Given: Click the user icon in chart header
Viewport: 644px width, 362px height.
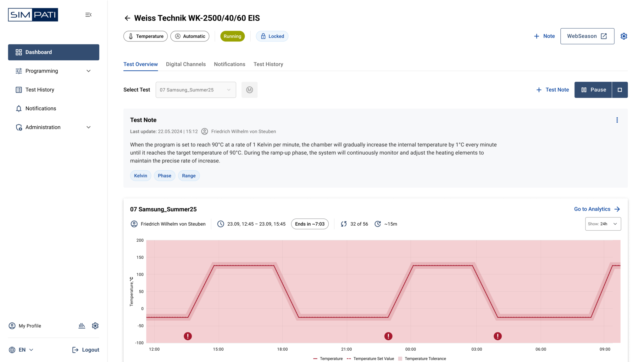Looking at the screenshot, I should [134, 224].
